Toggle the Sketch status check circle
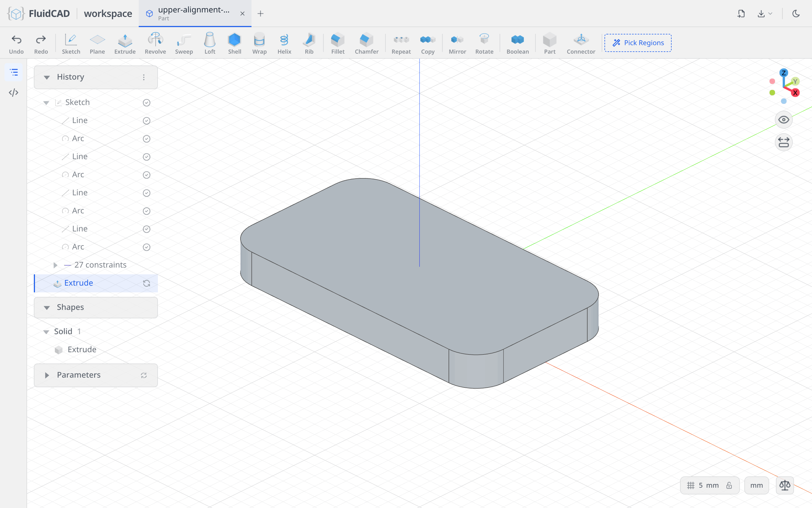The width and height of the screenshot is (812, 508). click(x=147, y=102)
